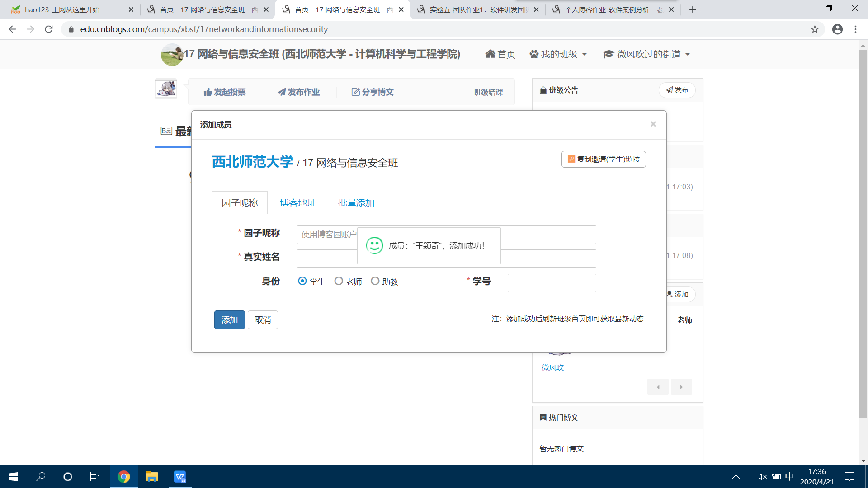Open Chrome three-dot menu

point(855,29)
